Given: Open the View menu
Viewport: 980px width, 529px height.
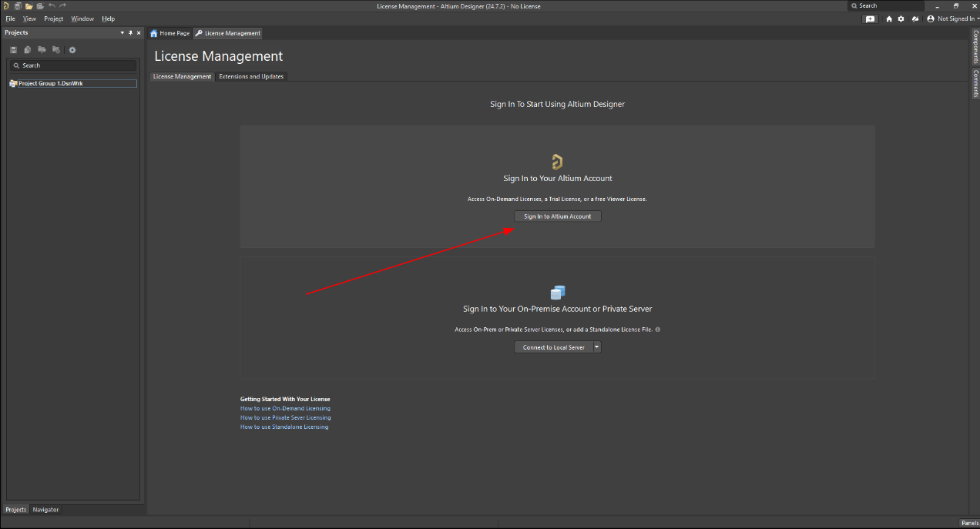Looking at the screenshot, I should 29,19.
